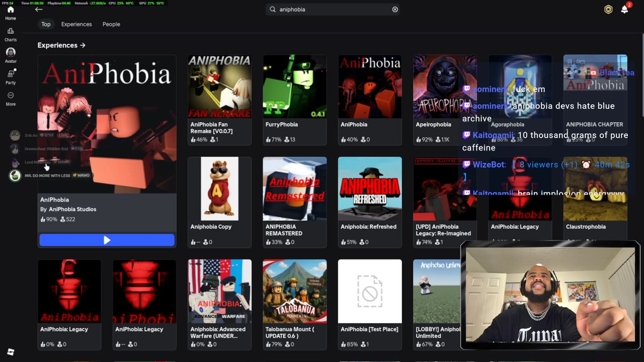Clear the search text with X icon
644x362 pixels.
point(395,9)
